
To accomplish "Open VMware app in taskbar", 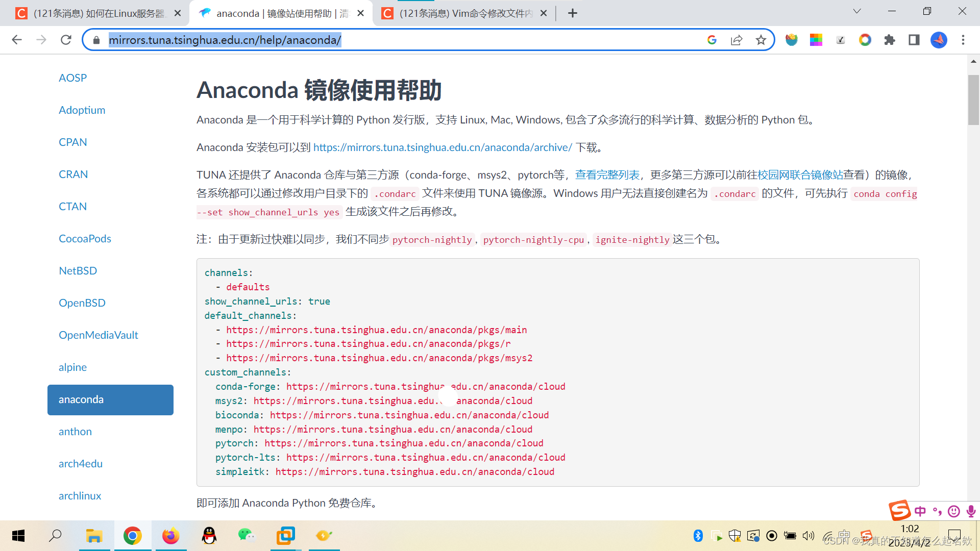I will pyautogui.click(x=286, y=536).
